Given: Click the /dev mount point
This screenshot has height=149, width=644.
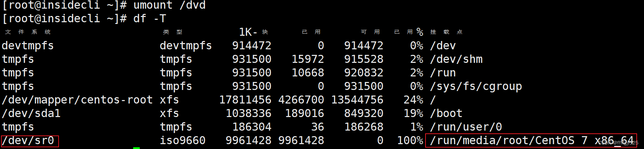Looking at the screenshot, I should pos(443,45).
